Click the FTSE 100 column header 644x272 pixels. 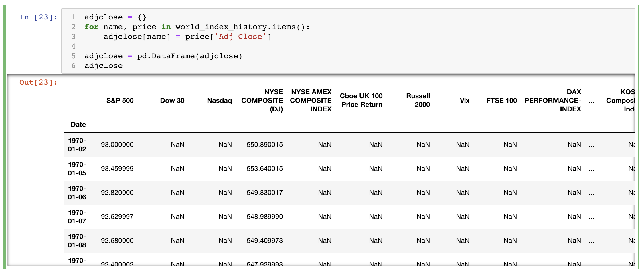point(502,101)
